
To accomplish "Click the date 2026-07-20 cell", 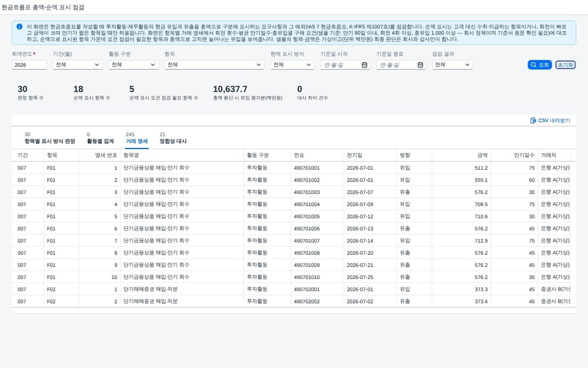I will coord(370,253).
